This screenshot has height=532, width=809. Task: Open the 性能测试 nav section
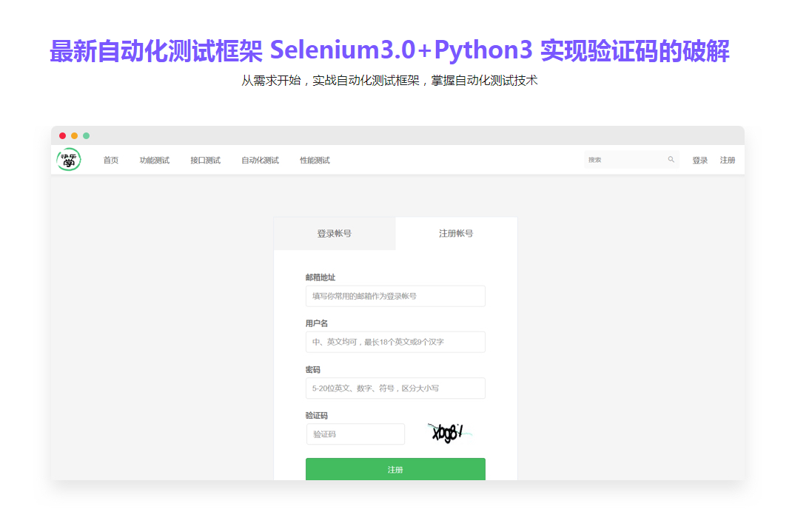tap(315, 160)
